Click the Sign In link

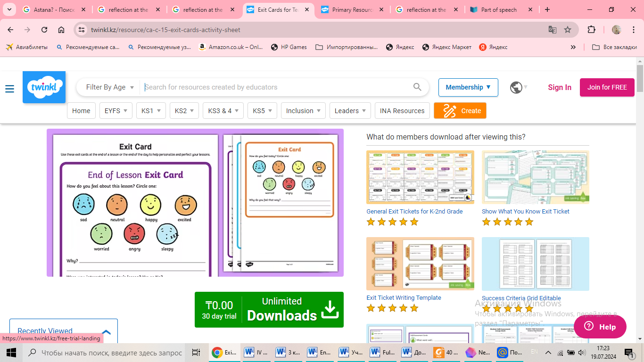pyautogui.click(x=560, y=87)
